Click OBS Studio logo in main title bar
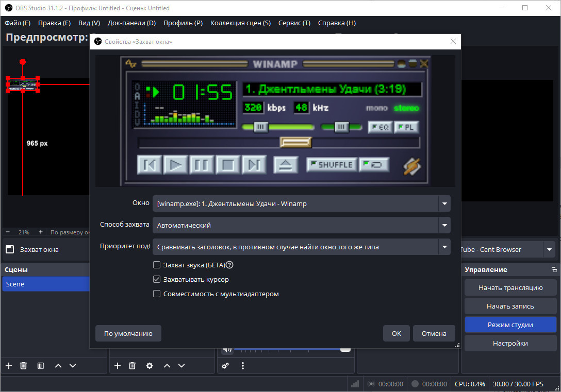 [9, 8]
